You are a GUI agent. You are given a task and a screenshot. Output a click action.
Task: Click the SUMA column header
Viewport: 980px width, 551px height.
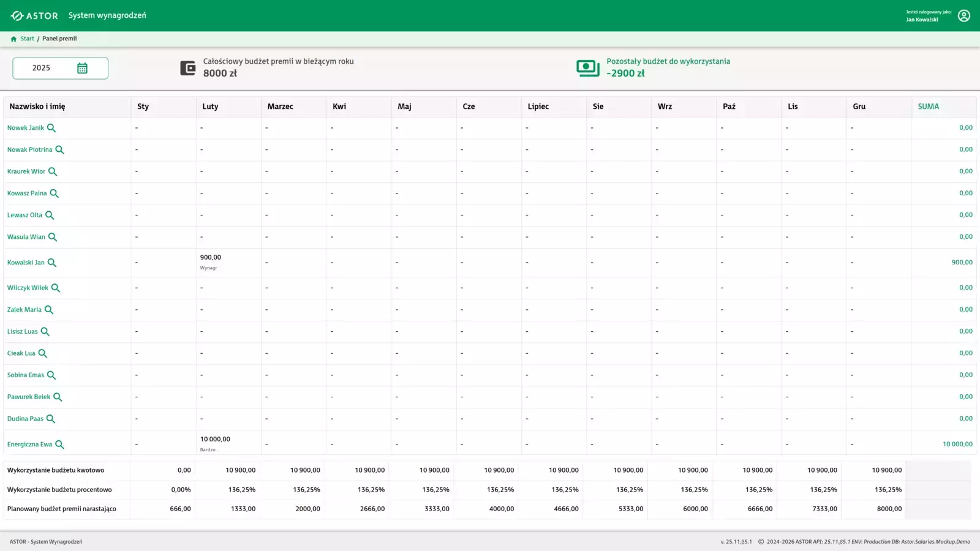[x=928, y=107]
